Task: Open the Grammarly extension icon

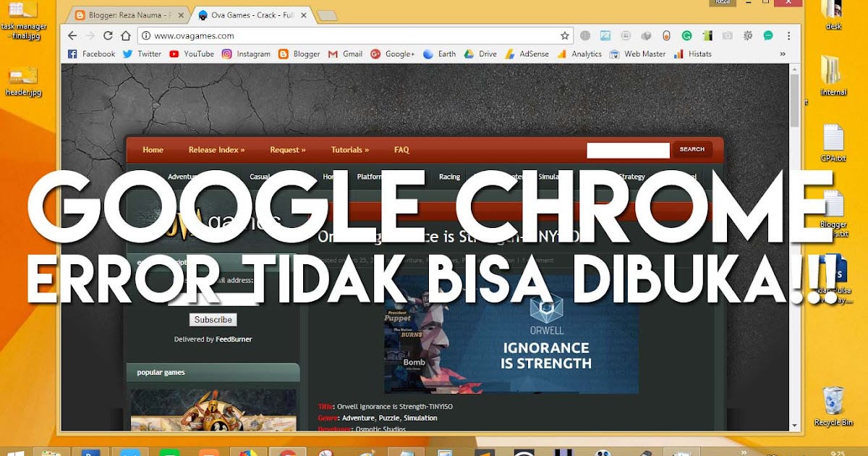Action: [686, 35]
